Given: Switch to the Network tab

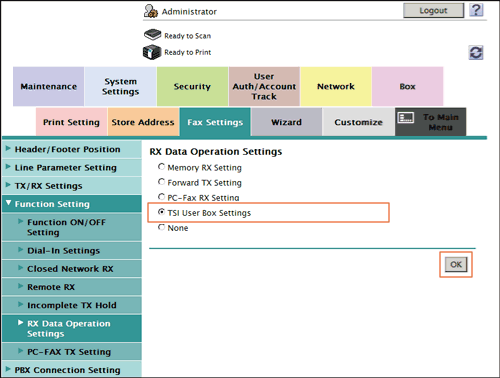Looking at the screenshot, I should point(336,86).
